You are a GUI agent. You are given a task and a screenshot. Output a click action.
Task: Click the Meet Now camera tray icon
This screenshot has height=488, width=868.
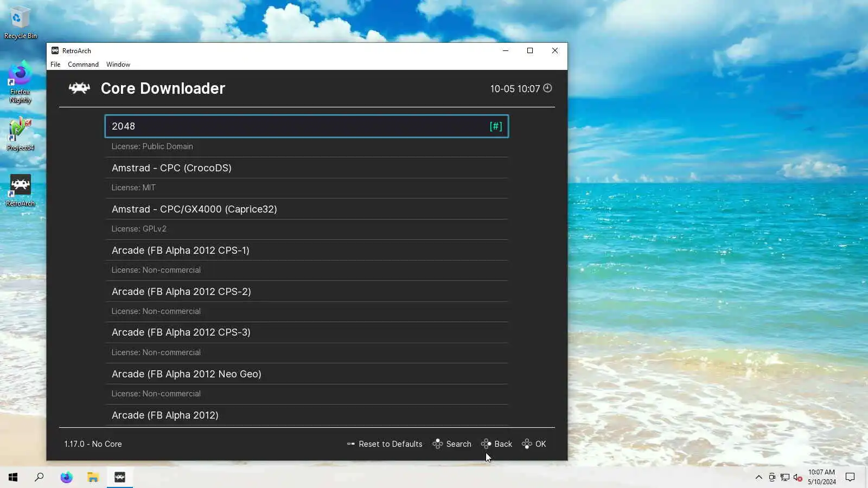tap(772, 477)
